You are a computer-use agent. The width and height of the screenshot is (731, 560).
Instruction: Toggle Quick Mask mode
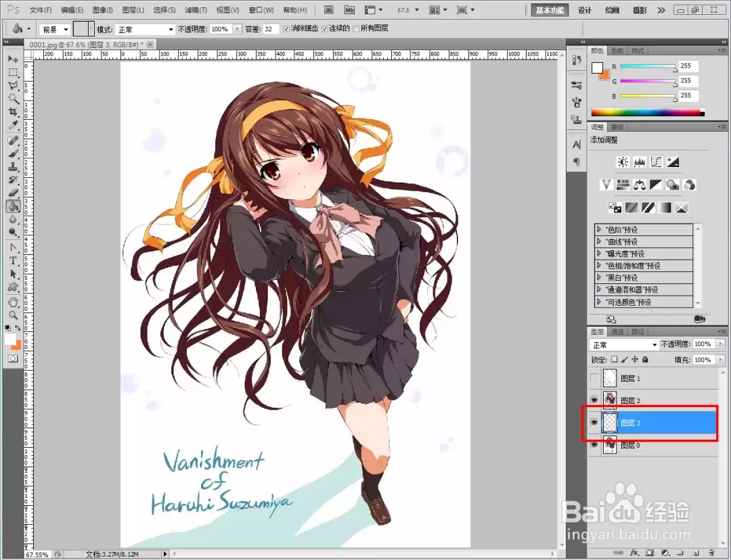coord(13,358)
